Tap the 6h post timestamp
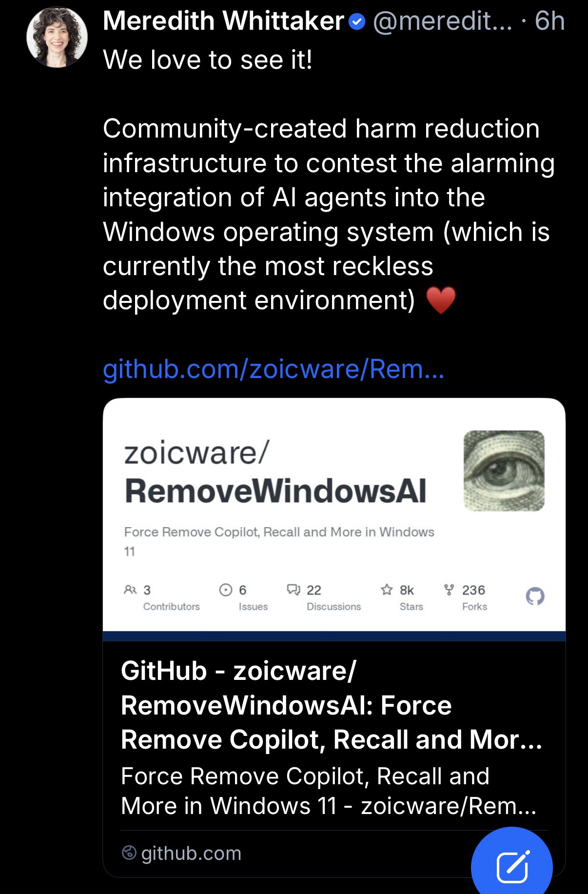The image size is (588, 894). pyautogui.click(x=549, y=21)
